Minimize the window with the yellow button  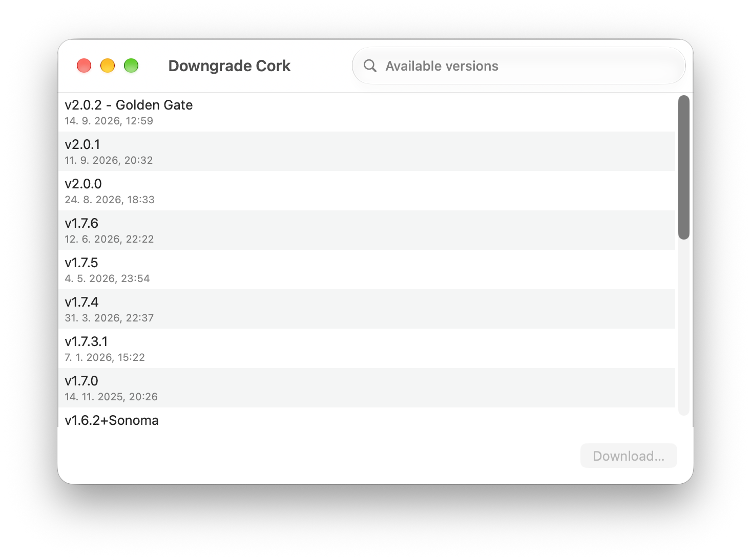[108, 66]
